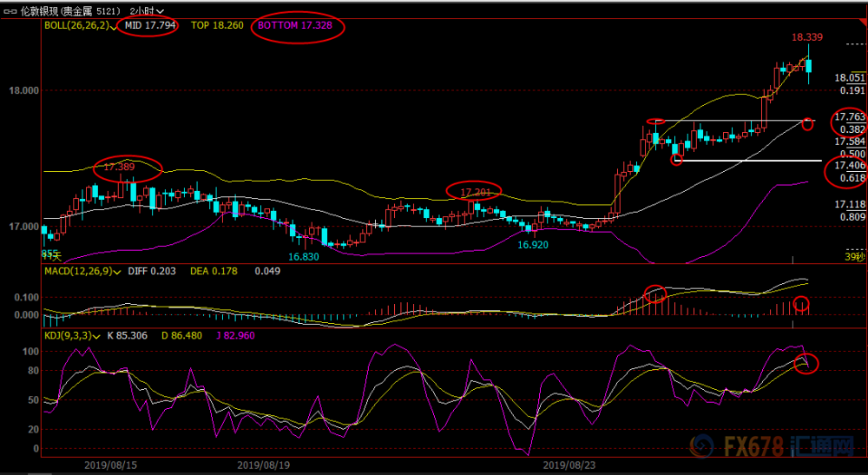Click the J 82.960 reading
This screenshot has height=475, width=868.
coord(236,335)
